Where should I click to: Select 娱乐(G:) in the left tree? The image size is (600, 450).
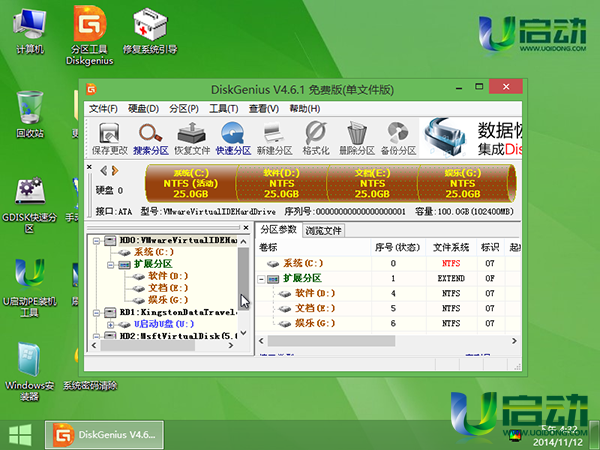tap(168, 300)
